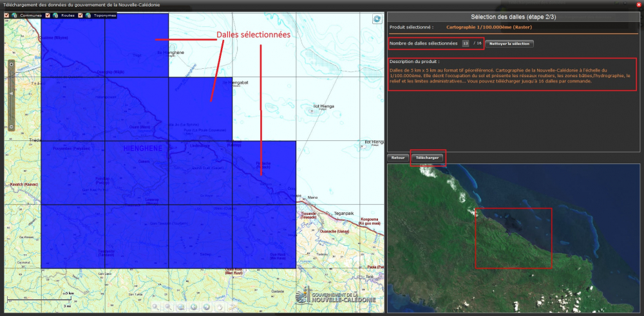Viewport: 644px width, 316px height.
Task: Click the selected tile labeled HIENGHENE
Action: click(137, 172)
